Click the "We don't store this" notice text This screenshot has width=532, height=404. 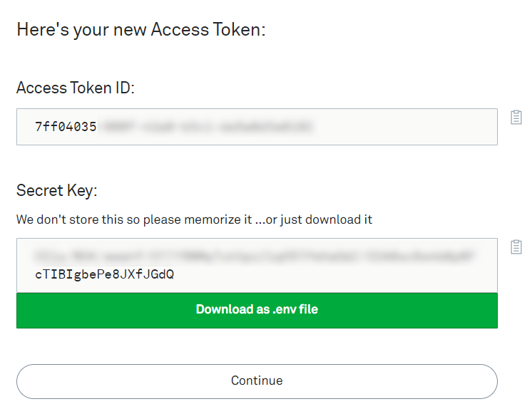pos(70,219)
